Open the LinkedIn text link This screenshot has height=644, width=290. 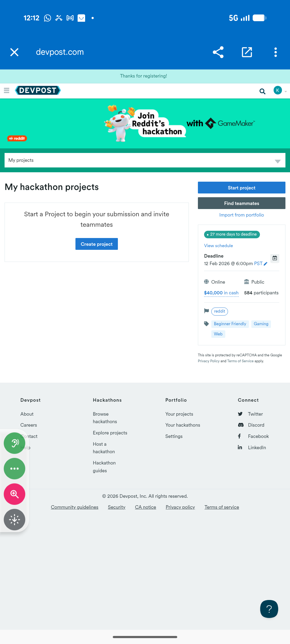click(x=257, y=448)
